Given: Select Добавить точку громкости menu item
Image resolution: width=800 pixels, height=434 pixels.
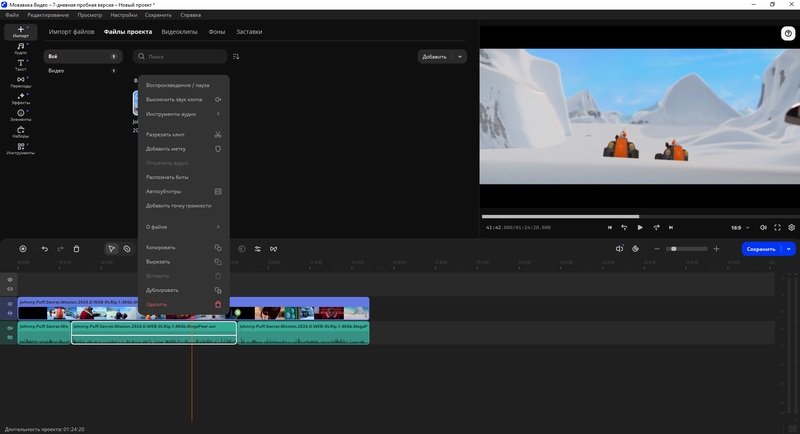Looking at the screenshot, I should 183,206.
